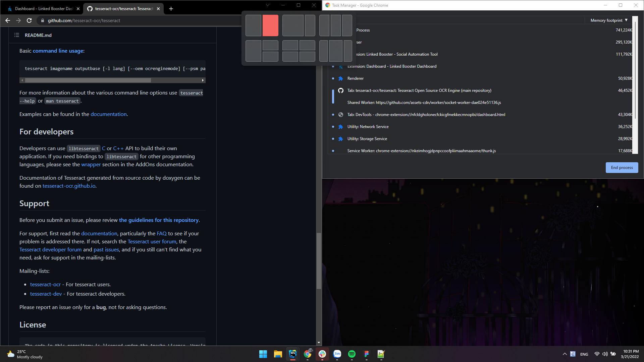This screenshot has width=644, height=362.
Task: Select the Renderer process row
Action: click(356, 78)
